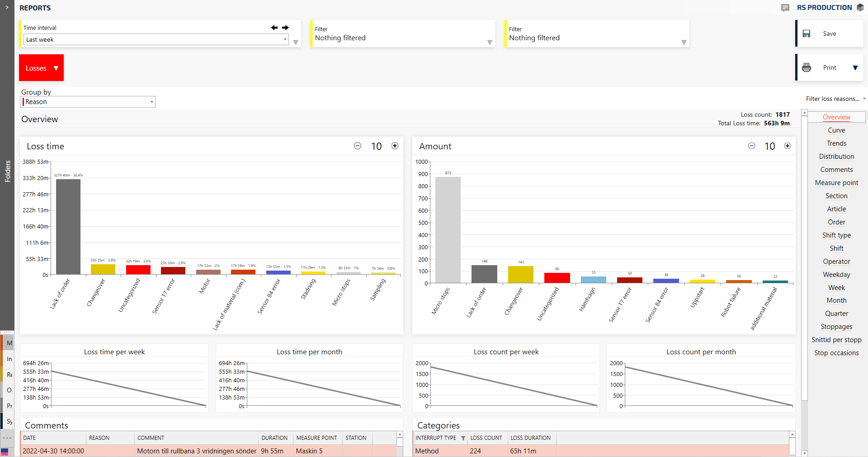
Task: Open the Time interval Last week dropdown
Action: coord(156,39)
